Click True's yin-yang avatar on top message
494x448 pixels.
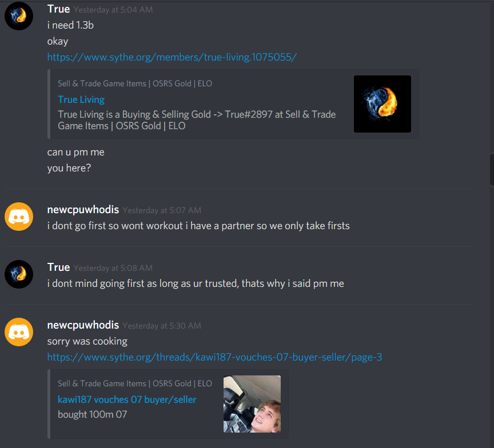click(19, 16)
